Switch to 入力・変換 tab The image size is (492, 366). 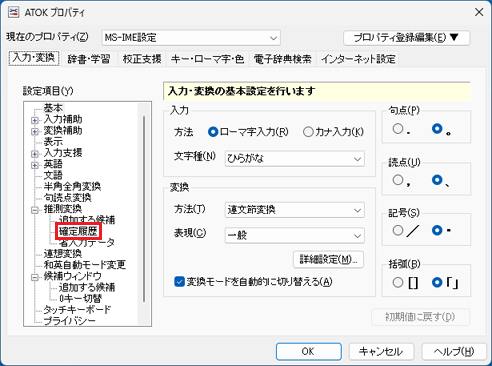[34, 58]
